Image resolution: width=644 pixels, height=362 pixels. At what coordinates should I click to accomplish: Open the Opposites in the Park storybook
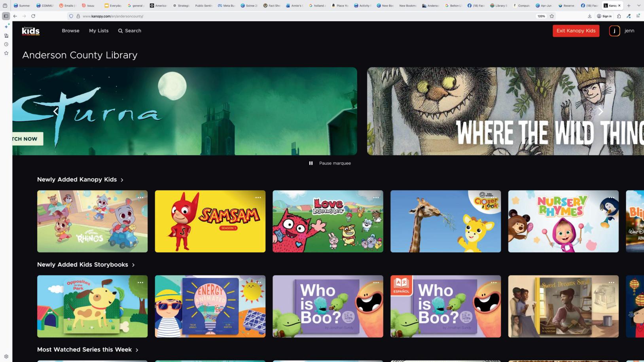coord(92,306)
